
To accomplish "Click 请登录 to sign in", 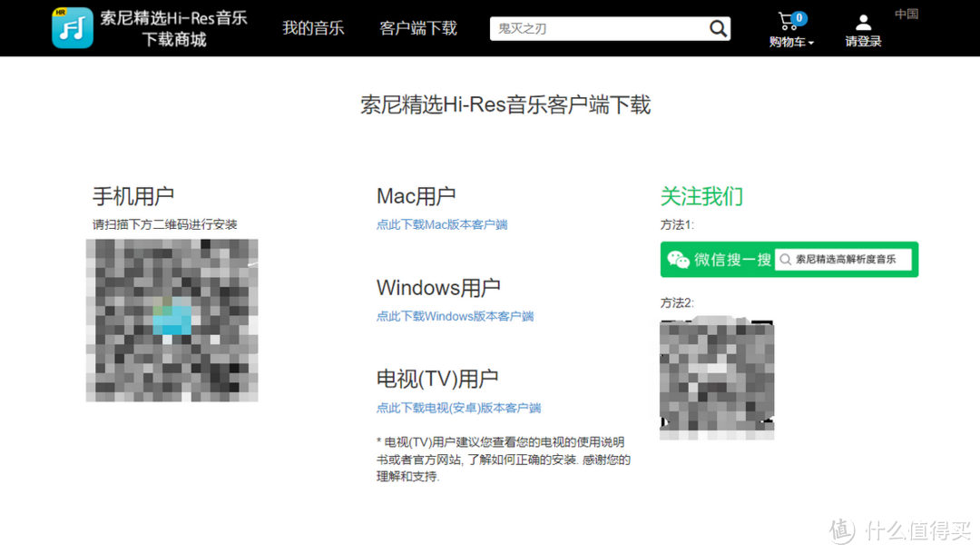I will click(863, 41).
